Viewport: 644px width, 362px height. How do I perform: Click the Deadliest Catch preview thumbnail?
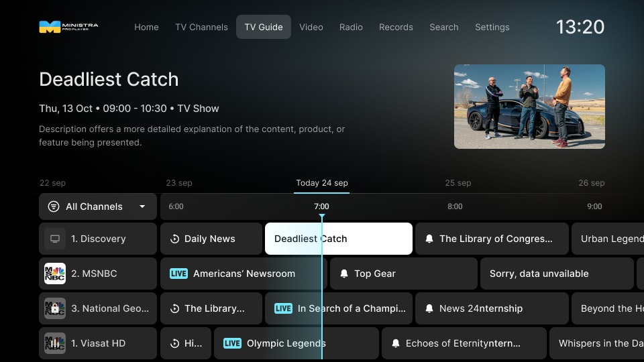529,107
